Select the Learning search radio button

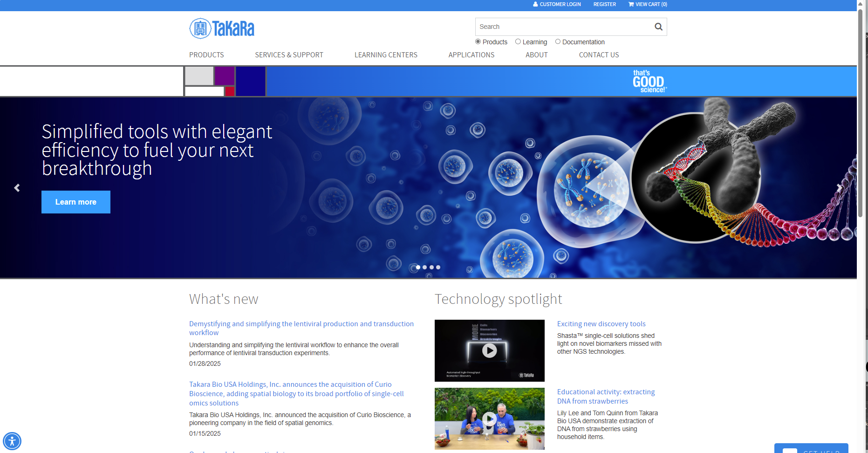(x=518, y=41)
